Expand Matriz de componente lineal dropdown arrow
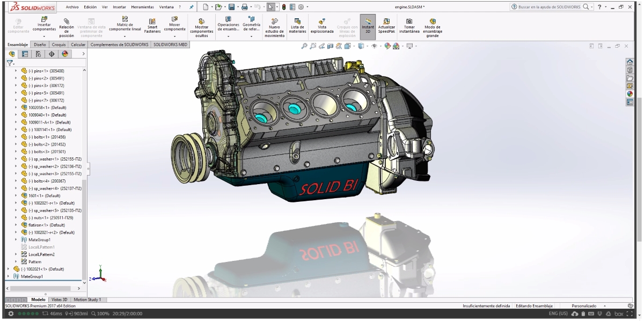Screen dimensions: 644x321 coord(124,37)
